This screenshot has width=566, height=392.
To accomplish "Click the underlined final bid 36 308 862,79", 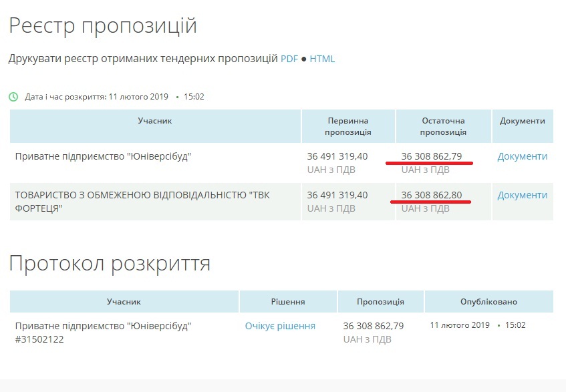I will (x=431, y=156).
